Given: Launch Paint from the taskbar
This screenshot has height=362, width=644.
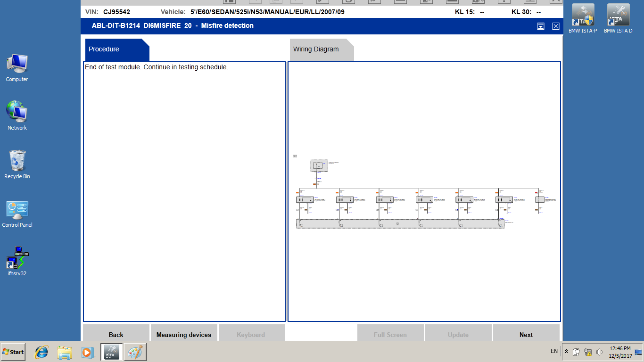Looking at the screenshot, I should click(x=135, y=352).
